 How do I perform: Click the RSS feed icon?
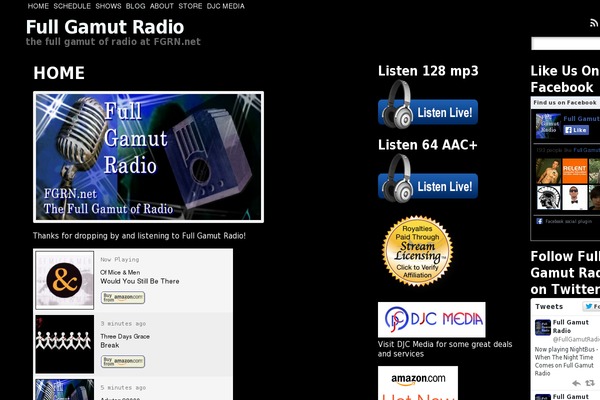(x=593, y=24)
